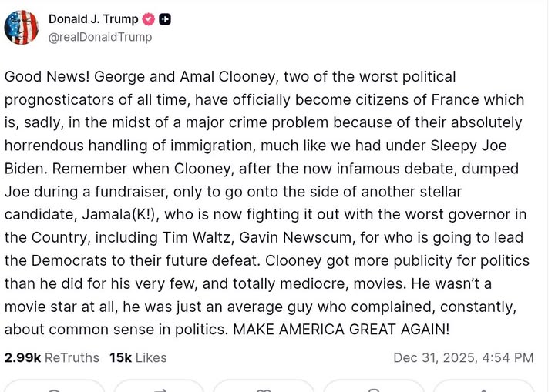The image size is (555, 392).
Task: Click the reply icon below the post
Action: pyautogui.click(x=54, y=387)
